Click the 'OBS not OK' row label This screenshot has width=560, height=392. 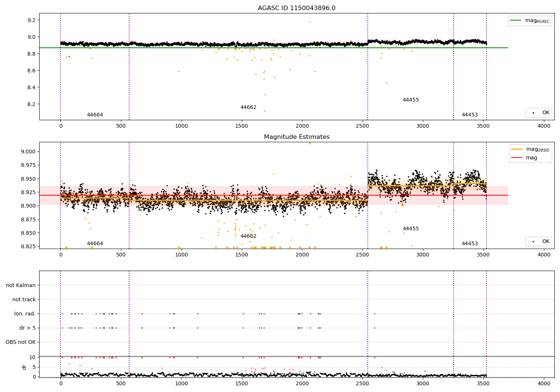[x=21, y=342]
